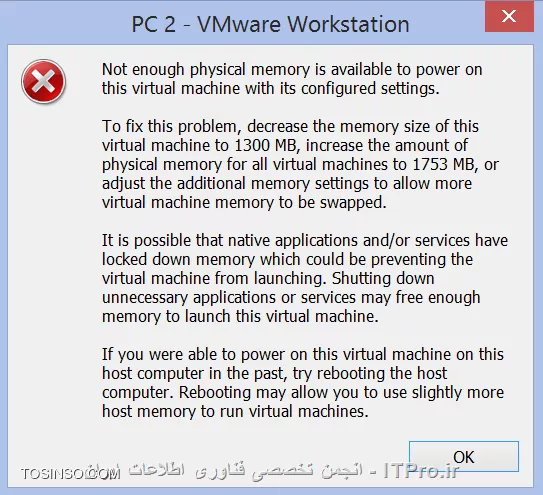Click the 'If you were able' paragraph
The width and height of the screenshot is (543, 495).
303,383
